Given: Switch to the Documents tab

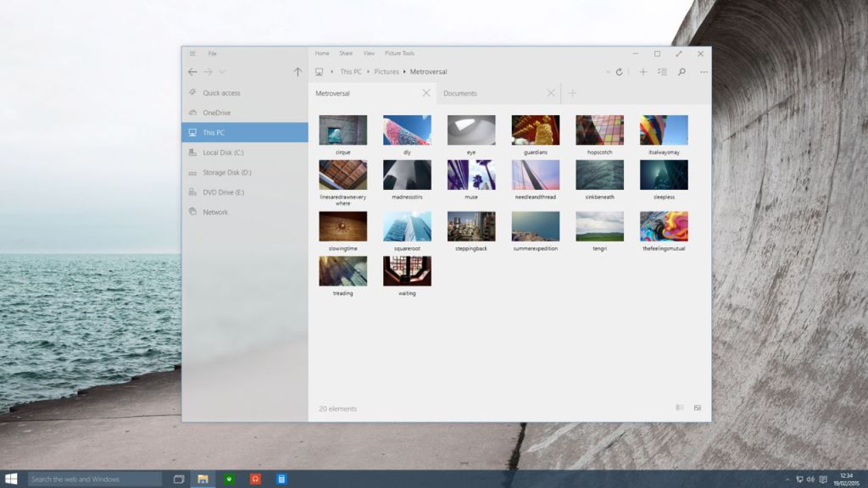Looking at the screenshot, I should click(460, 93).
